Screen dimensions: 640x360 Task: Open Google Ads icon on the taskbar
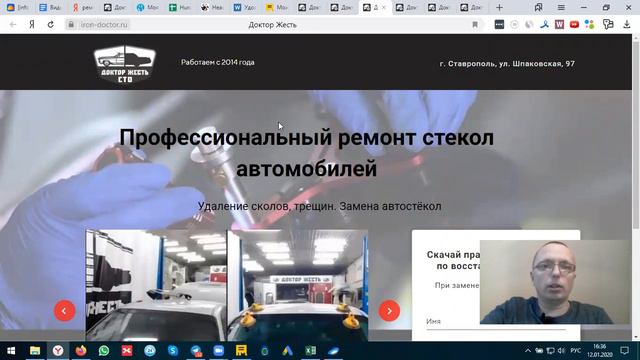pos(287,351)
